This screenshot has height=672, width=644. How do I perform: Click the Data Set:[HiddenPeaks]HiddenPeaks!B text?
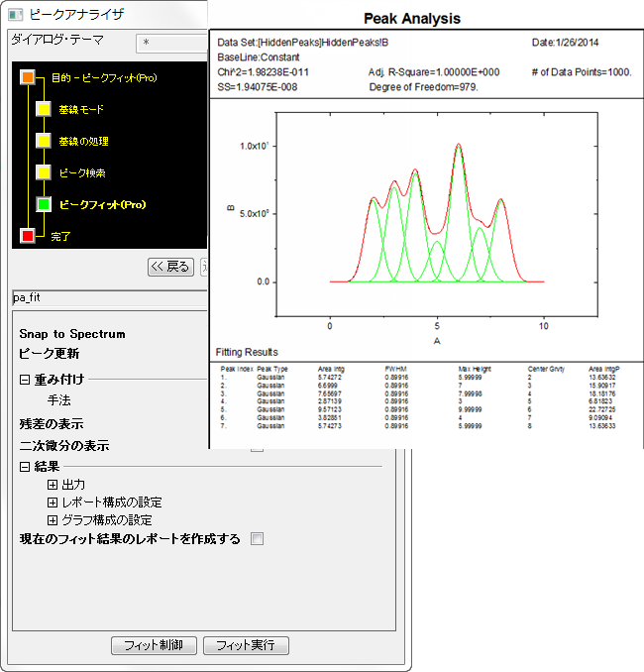[x=303, y=43]
